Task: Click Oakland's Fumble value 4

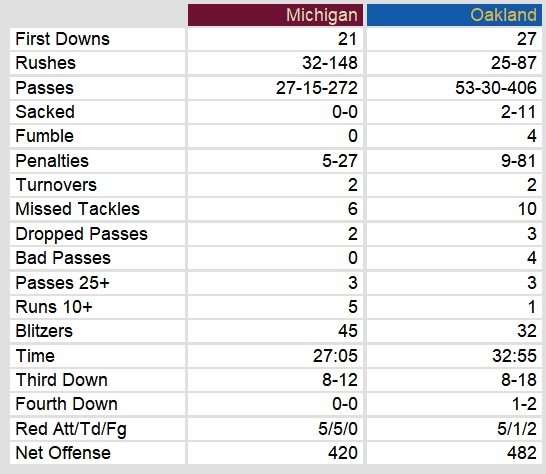Action: (532, 136)
